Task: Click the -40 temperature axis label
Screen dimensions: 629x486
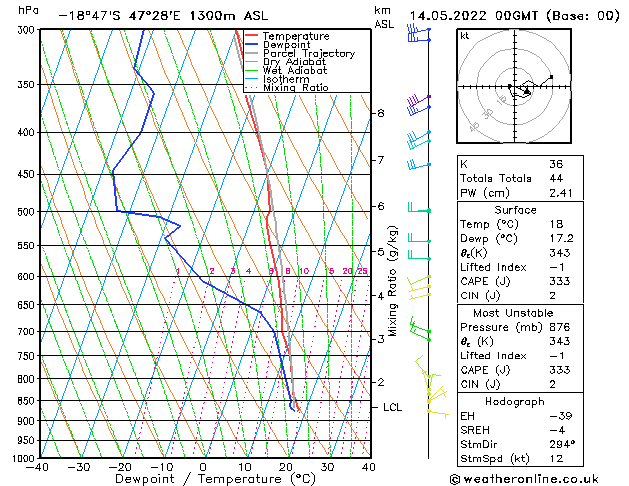Action: [x=37, y=467]
